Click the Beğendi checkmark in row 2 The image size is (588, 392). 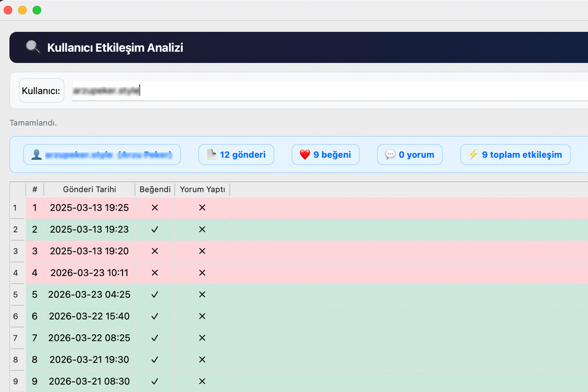tap(155, 229)
